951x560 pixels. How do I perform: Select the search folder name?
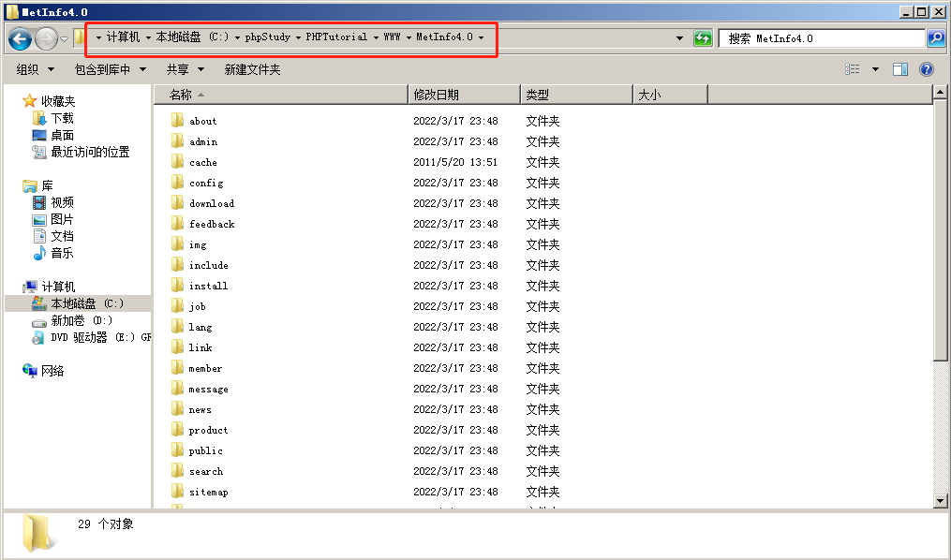[205, 472]
